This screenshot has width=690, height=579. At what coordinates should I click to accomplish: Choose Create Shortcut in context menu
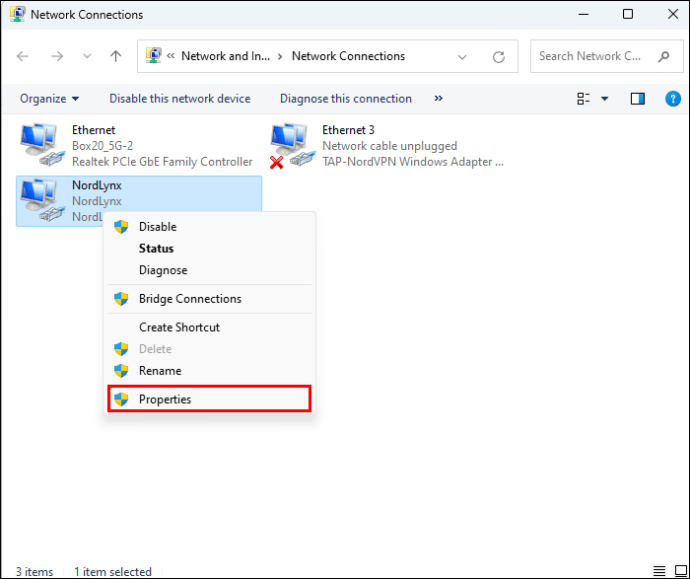[x=209, y=327]
